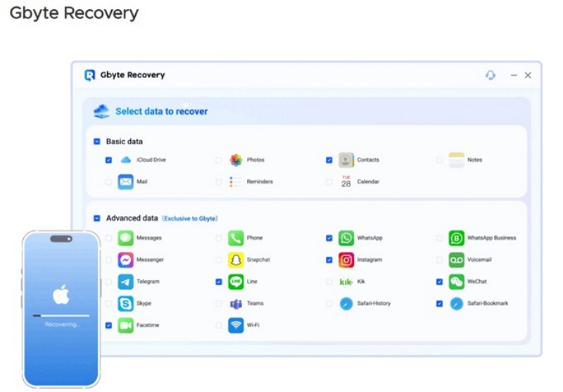Viewport: 563px width, 392px height.
Task: Open support via headset icon
Action: tap(491, 75)
